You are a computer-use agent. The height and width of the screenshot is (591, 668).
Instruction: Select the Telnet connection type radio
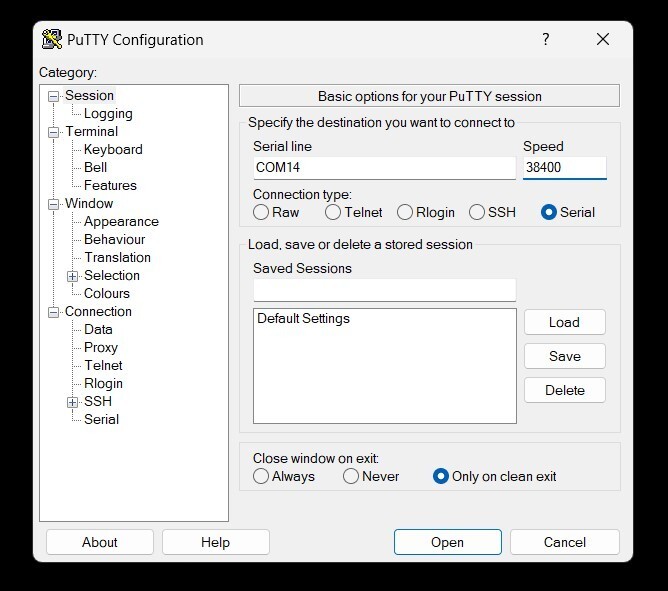(x=333, y=212)
